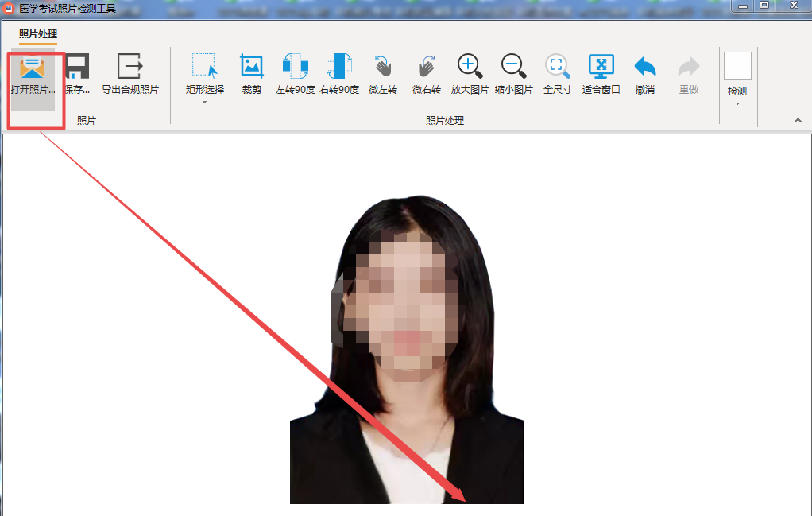
Task: Activate the 矩形选择 rectangle selection tool
Action: point(204,68)
